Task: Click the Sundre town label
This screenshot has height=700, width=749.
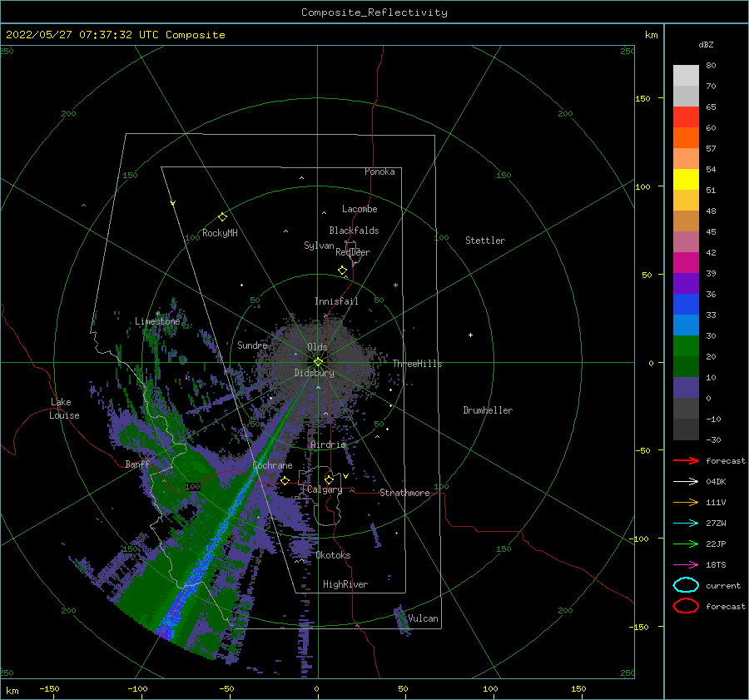Action: coord(253,345)
